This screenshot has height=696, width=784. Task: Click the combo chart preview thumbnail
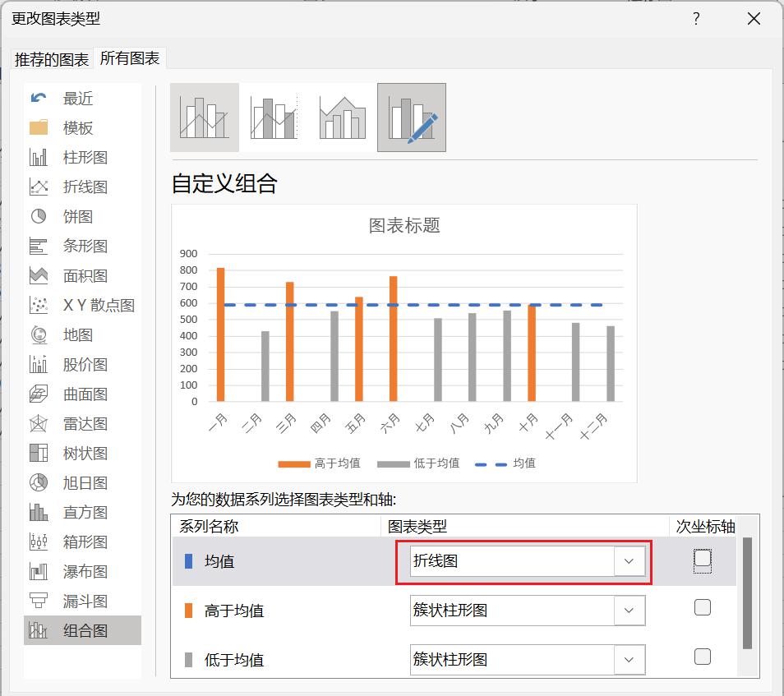pyautogui.click(x=404, y=343)
